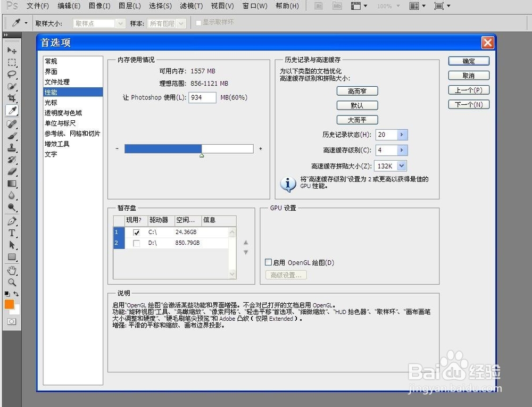
Task: Choose the 大而平 cache preset
Action: pyautogui.click(x=357, y=120)
